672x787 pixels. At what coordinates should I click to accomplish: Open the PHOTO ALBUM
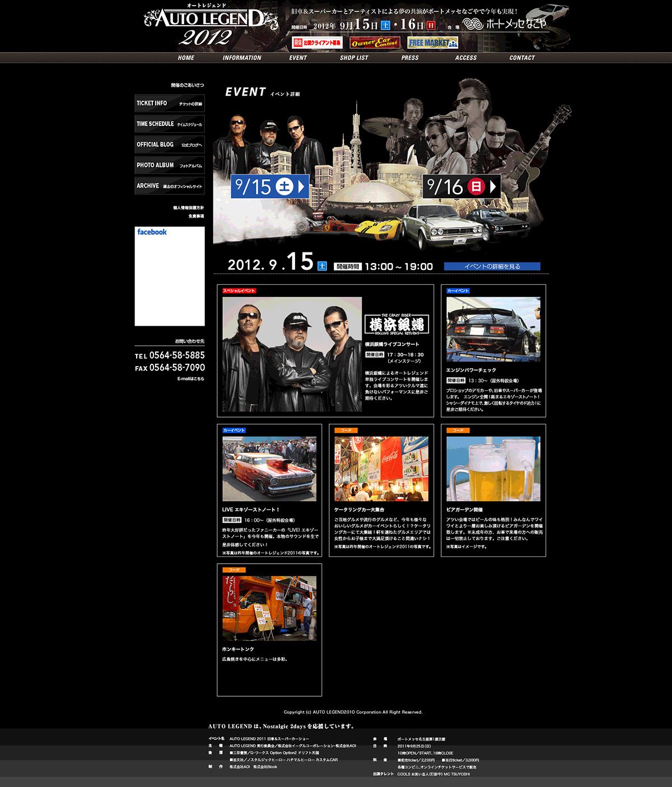click(x=170, y=165)
